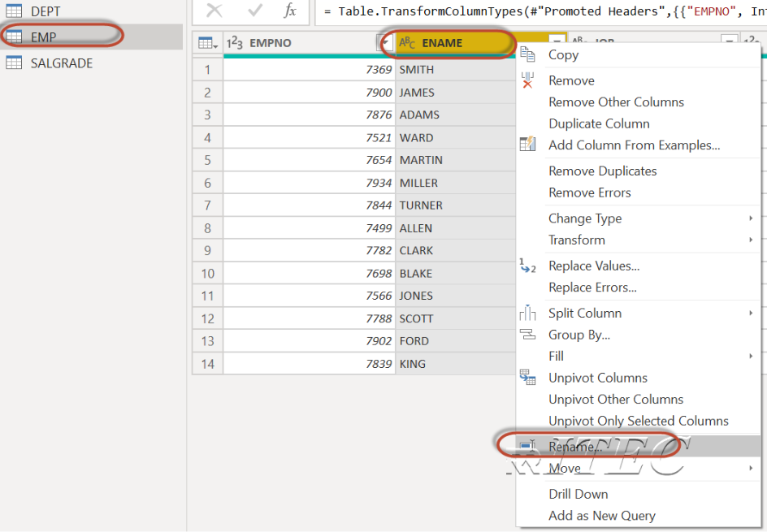Open the Move submenu
Screen dimensions: 767x532
click(x=564, y=468)
